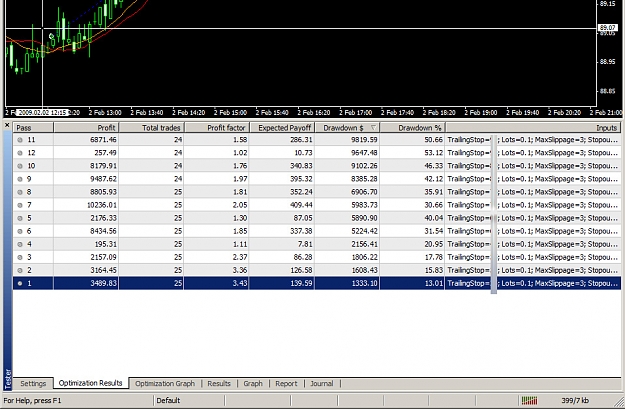Sort by the Total trades column header

point(151,128)
